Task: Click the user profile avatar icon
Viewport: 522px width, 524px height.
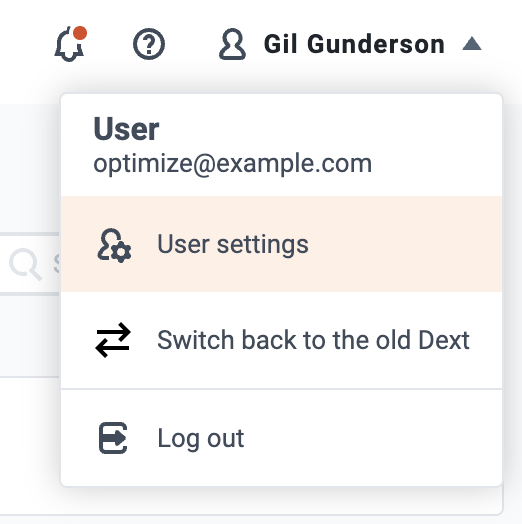Action: (232, 44)
